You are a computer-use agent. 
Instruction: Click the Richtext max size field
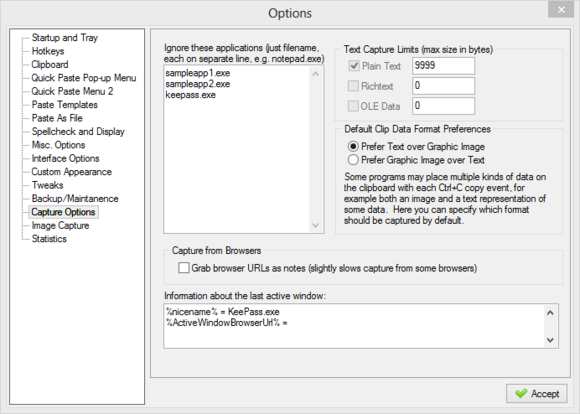444,86
